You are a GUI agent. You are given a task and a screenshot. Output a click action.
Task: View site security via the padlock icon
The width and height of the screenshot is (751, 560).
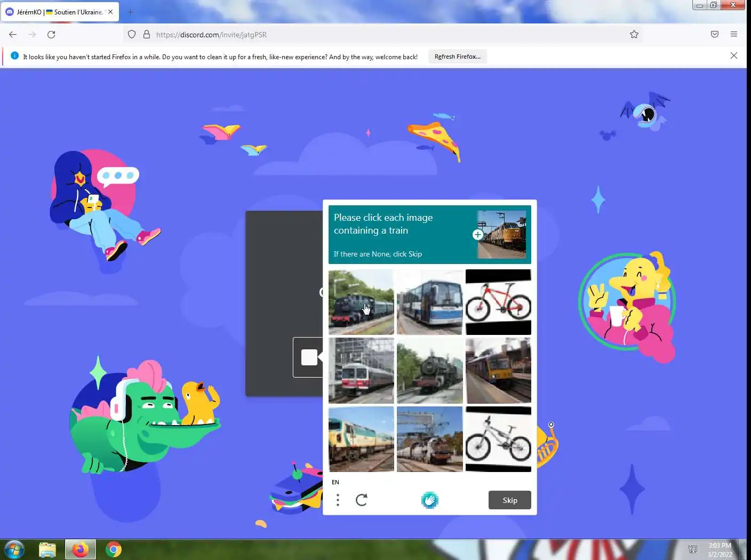click(147, 35)
